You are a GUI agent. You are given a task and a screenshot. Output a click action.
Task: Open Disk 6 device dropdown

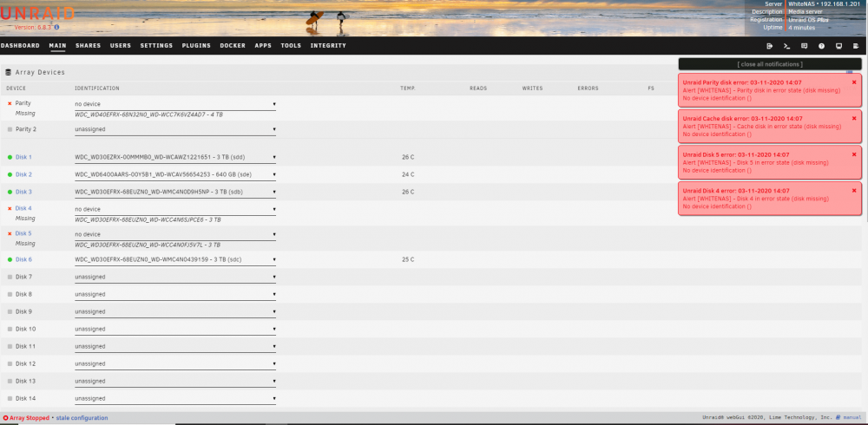175,259
